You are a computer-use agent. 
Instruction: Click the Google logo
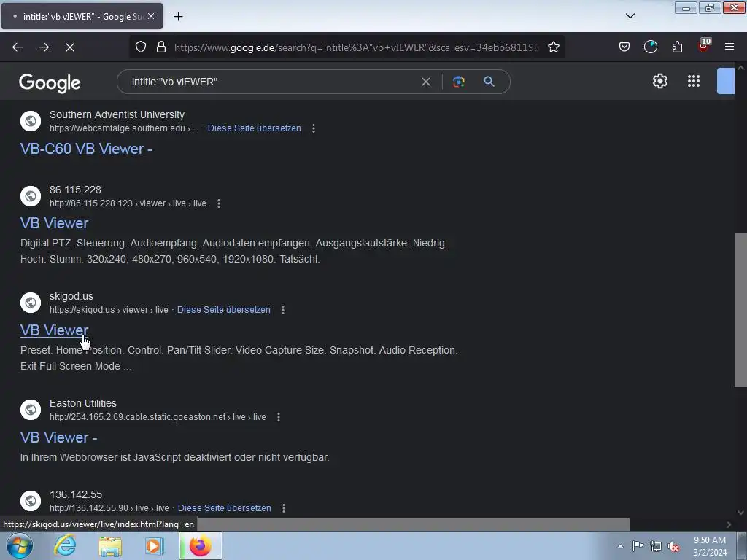point(50,82)
